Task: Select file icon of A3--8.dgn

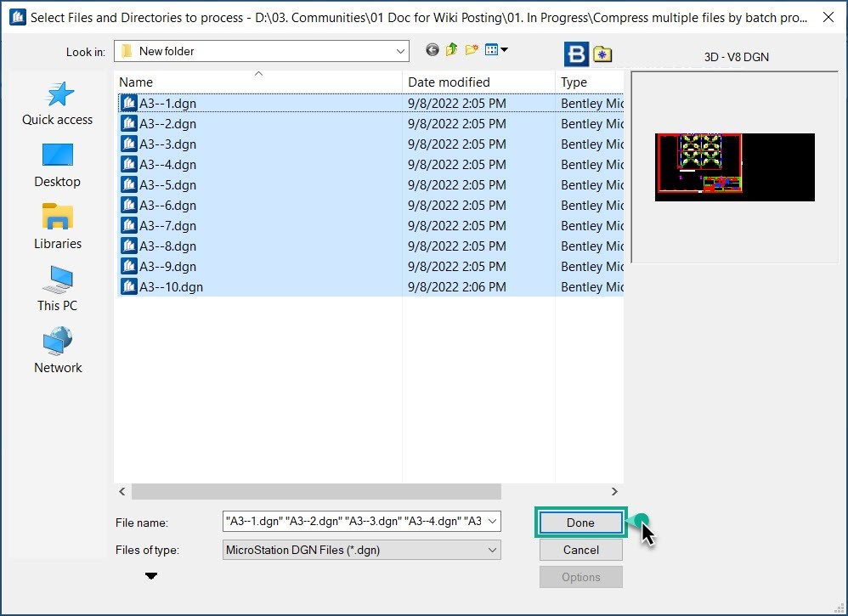Action: click(x=128, y=246)
